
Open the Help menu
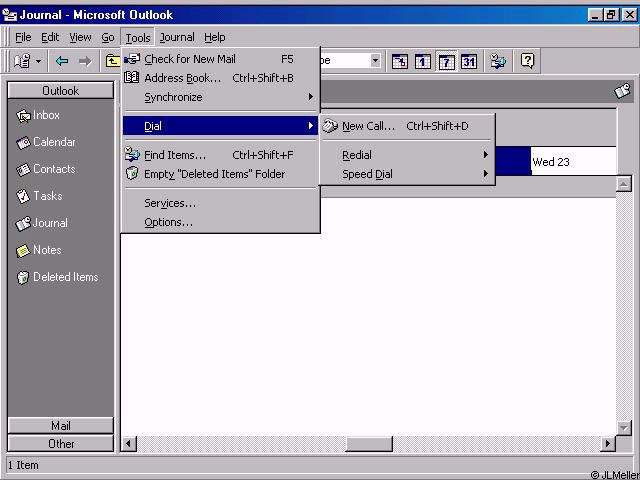point(215,38)
